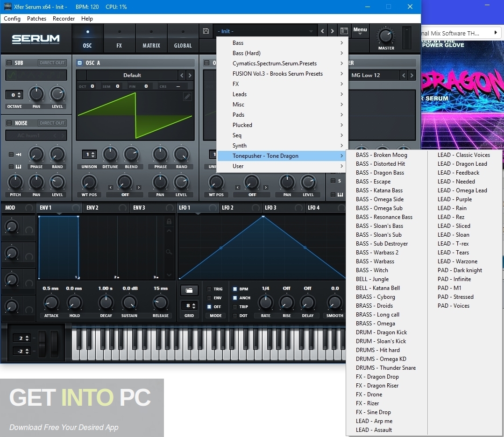
Task: Switch to the FX tab
Action: point(119,38)
